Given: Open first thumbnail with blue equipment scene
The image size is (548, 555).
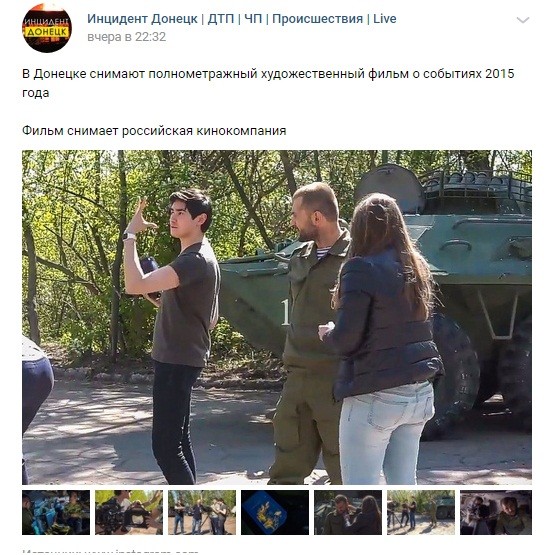Looking at the screenshot, I should point(56,512).
